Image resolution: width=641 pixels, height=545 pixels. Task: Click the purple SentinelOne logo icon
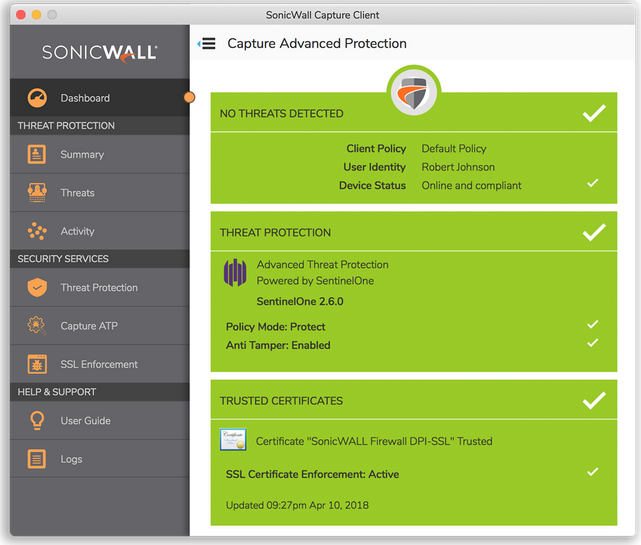tap(235, 272)
